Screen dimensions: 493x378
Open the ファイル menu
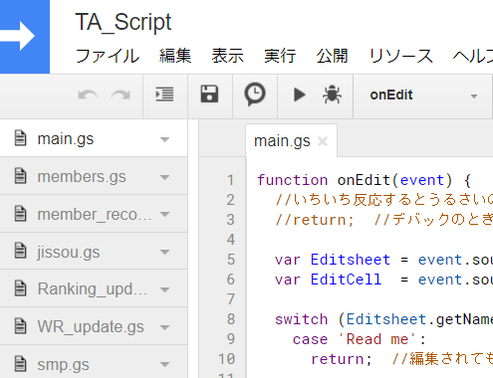tap(107, 56)
